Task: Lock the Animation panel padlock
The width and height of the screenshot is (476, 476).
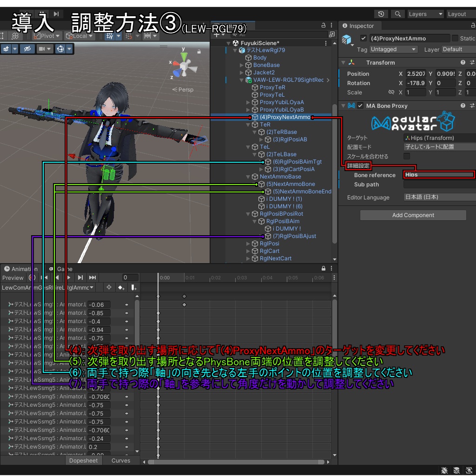Action: [x=324, y=268]
